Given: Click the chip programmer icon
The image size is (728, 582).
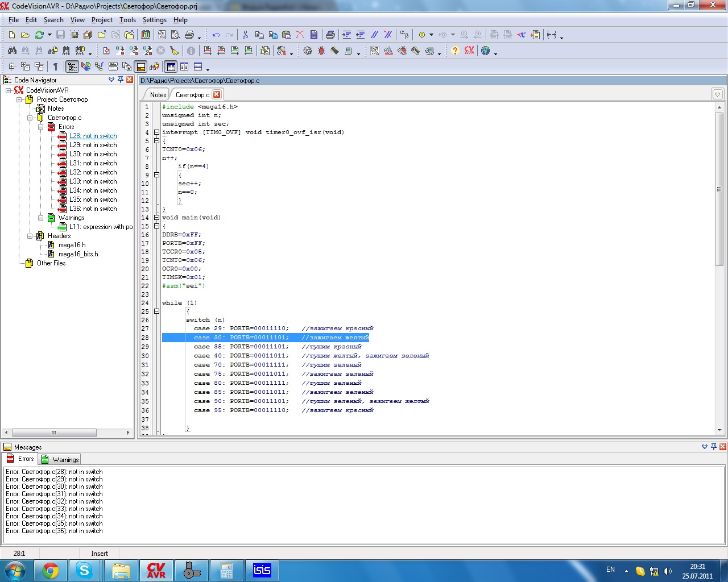Looking at the screenshot, I should (335, 51).
